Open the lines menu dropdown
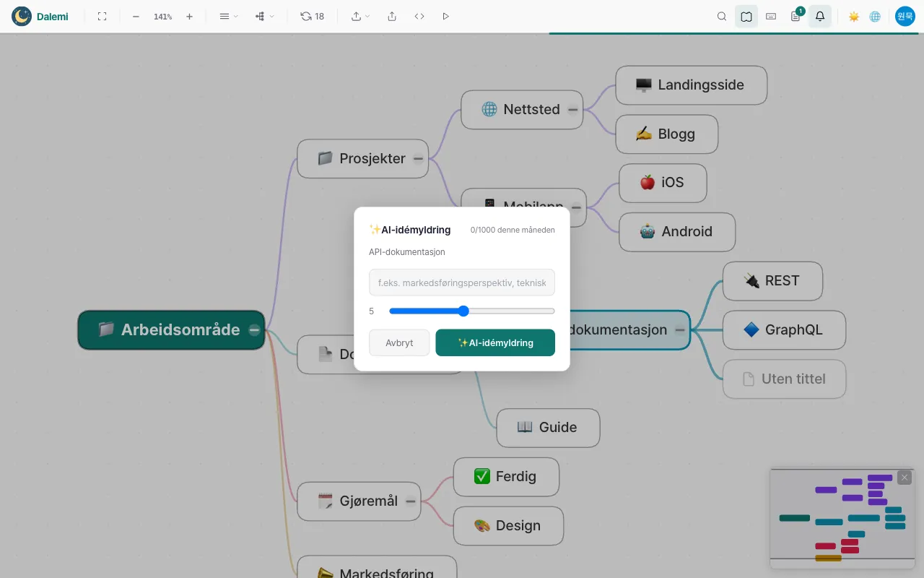This screenshot has height=578, width=924. pyautogui.click(x=229, y=16)
